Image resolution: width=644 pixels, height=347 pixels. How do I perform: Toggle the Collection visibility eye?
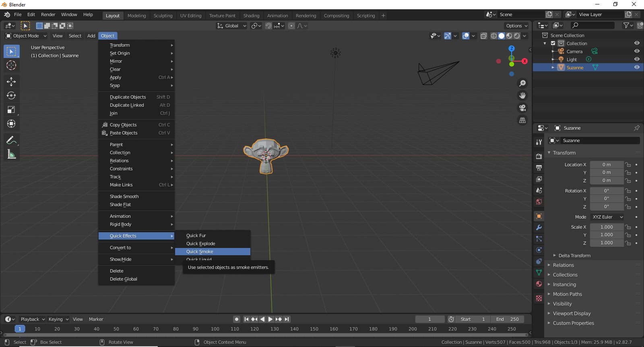pyautogui.click(x=637, y=43)
